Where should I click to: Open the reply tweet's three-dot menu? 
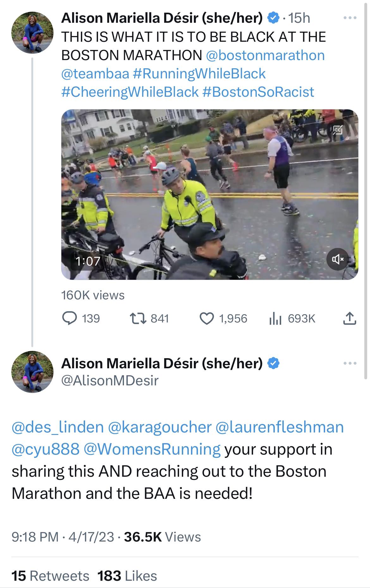coord(350,364)
